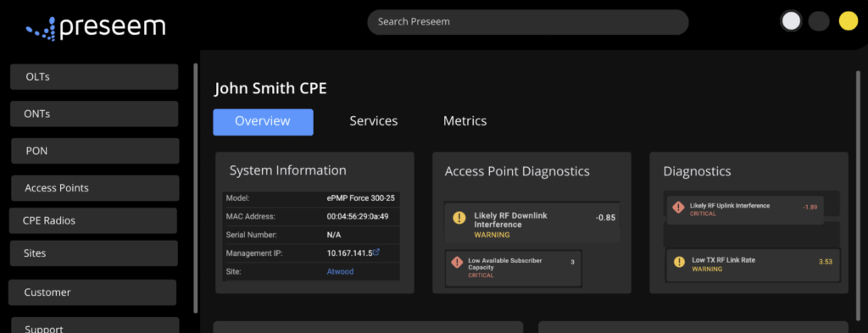Click the Diagnostics panel title

(697, 171)
